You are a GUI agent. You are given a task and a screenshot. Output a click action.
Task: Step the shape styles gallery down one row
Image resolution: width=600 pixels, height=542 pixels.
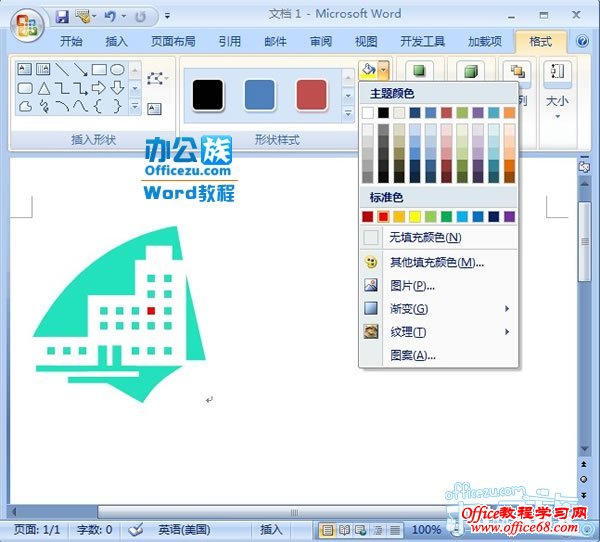point(348,96)
